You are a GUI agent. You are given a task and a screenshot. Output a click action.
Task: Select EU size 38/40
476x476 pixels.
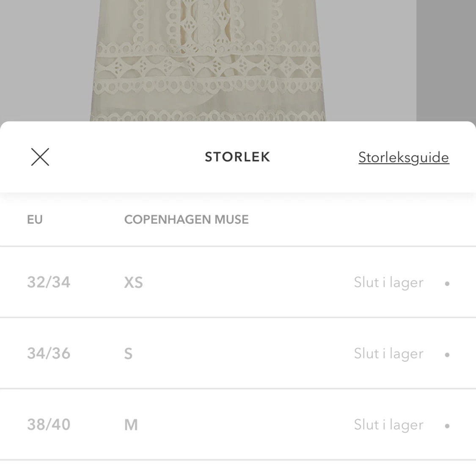(49, 424)
